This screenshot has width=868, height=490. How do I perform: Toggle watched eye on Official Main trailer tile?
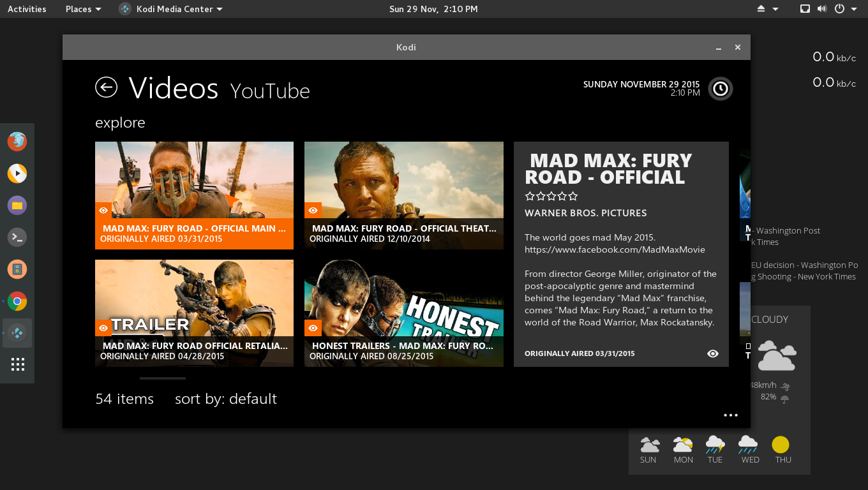(x=103, y=210)
